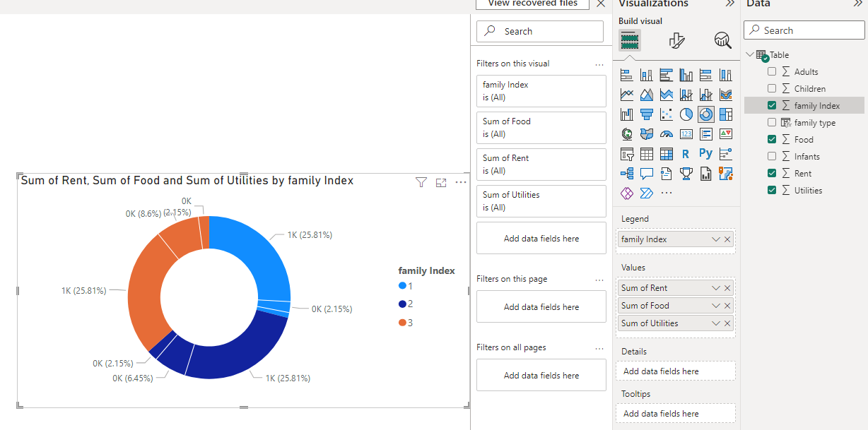Select the card (123) visual
Screen dimensions: 868x430
click(x=686, y=134)
